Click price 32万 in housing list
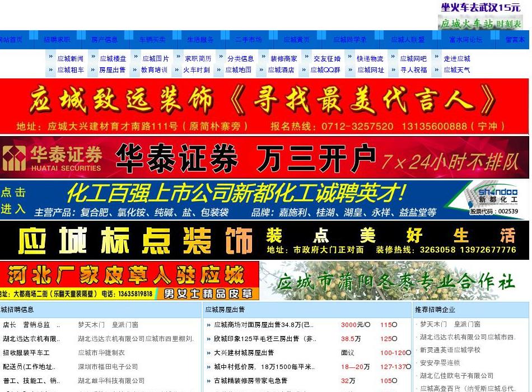This screenshot has width=532, height=392. (x=348, y=380)
